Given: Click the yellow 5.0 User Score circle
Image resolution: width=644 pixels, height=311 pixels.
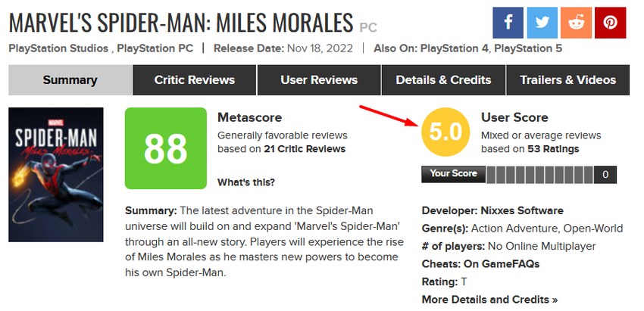Looking at the screenshot, I should [x=445, y=133].
